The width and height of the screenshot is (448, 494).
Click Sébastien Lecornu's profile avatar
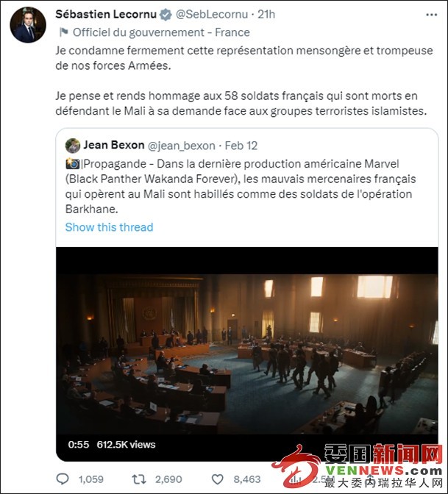point(28,24)
